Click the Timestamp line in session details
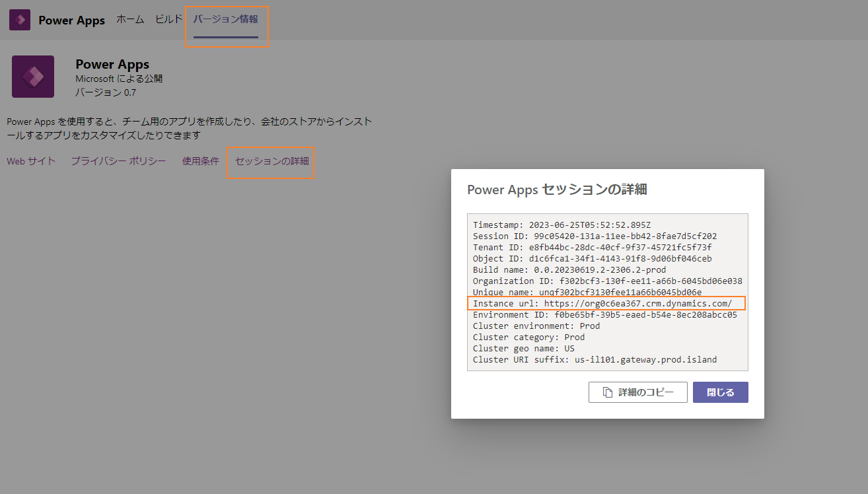This screenshot has width=868, height=494. click(562, 225)
